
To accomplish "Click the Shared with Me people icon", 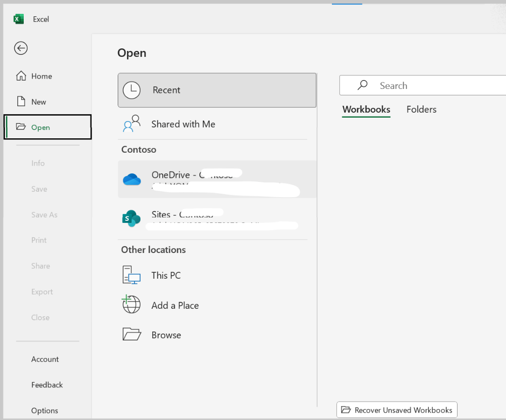I will (x=132, y=124).
